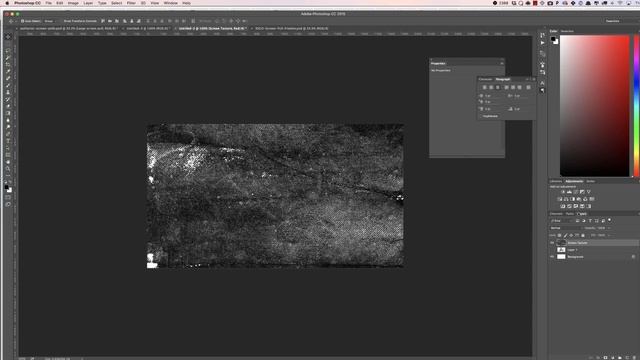Select the Pen tool
640x360 pixels.
tap(8, 134)
